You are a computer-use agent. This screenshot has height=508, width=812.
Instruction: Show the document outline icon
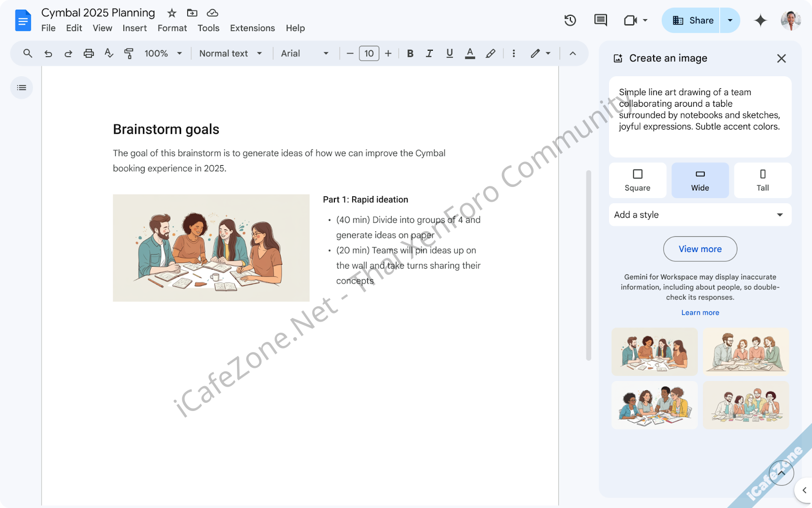click(x=21, y=88)
